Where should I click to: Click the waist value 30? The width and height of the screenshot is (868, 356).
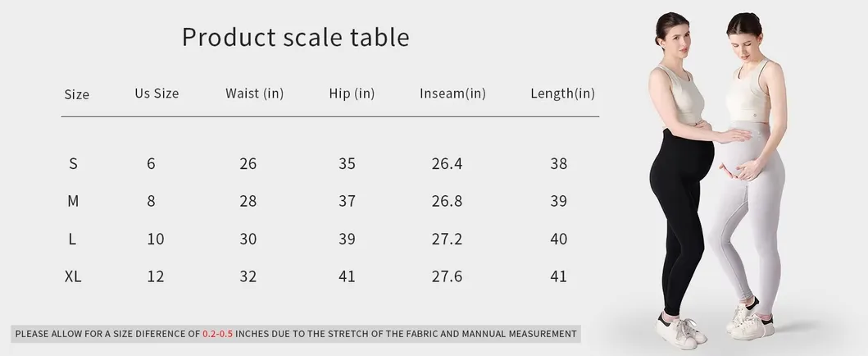pos(248,239)
